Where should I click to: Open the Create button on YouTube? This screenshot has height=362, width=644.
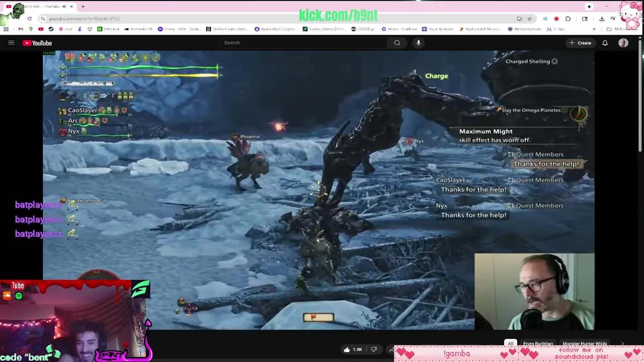point(580,43)
